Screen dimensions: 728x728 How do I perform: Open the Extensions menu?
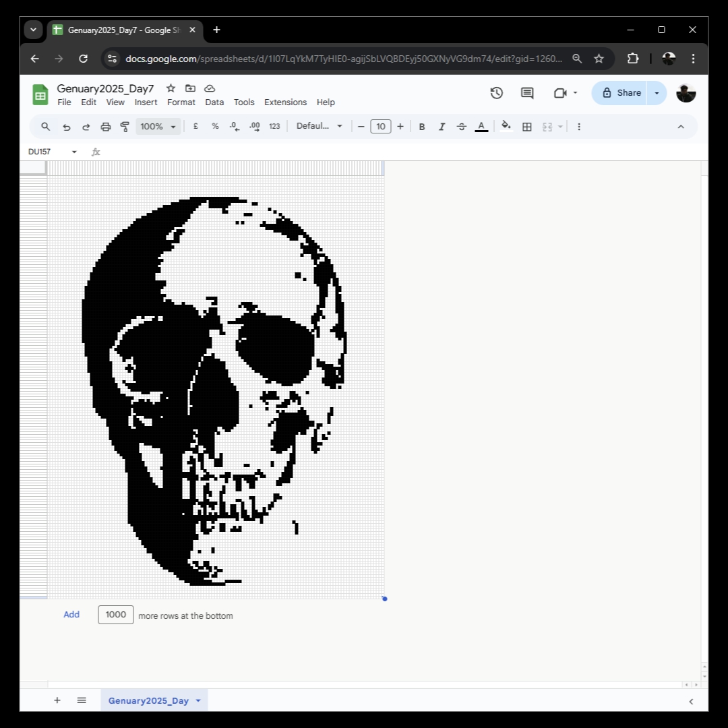[x=285, y=102]
